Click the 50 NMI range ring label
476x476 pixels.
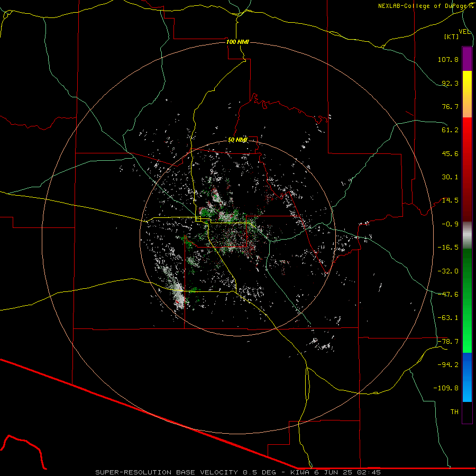click(237, 140)
